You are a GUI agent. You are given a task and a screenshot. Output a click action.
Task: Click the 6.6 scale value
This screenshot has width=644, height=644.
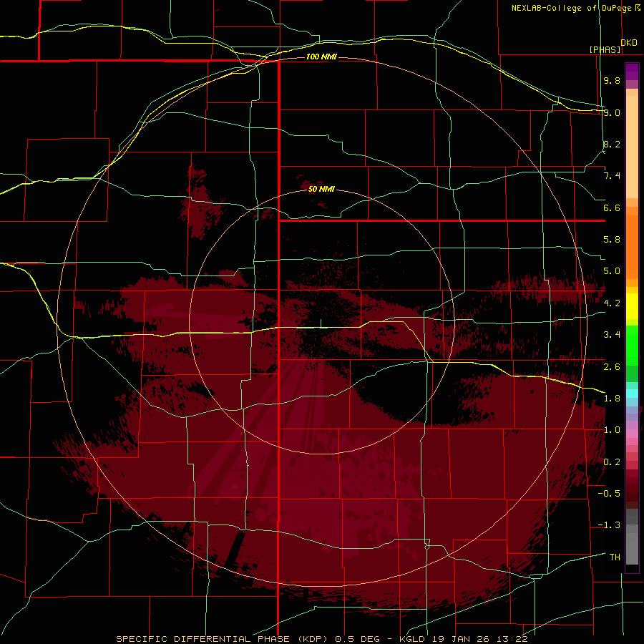(612, 208)
